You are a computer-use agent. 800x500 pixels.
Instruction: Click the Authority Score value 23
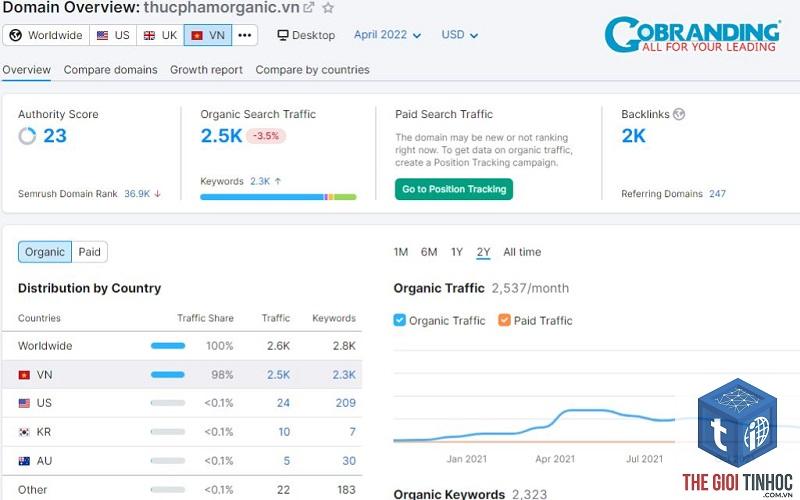click(55, 136)
